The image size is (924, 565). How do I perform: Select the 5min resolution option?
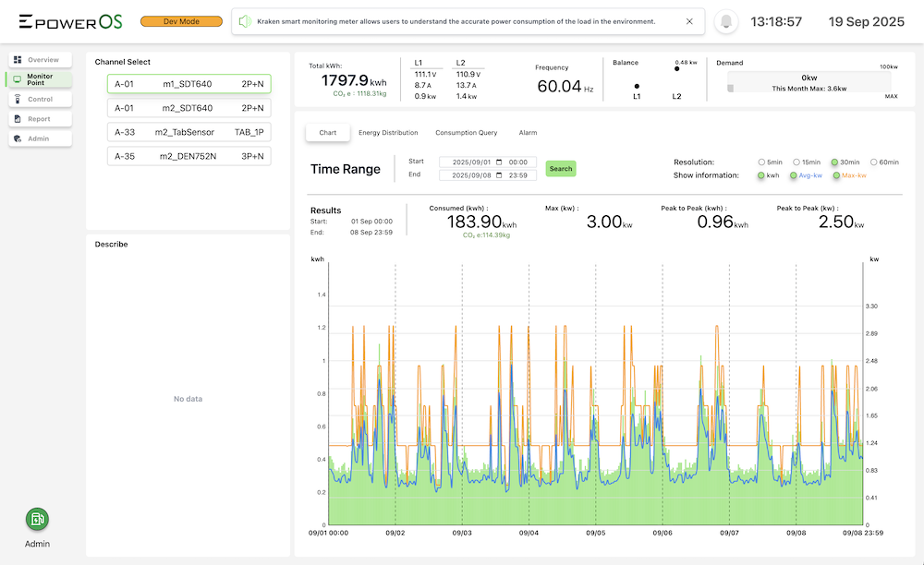[x=762, y=162]
